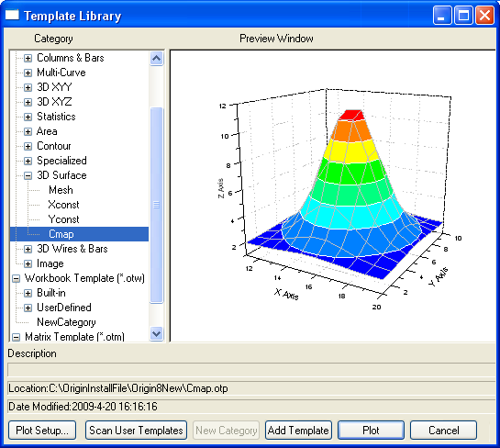Expand the Contour category
500x448 pixels.
(x=28, y=146)
